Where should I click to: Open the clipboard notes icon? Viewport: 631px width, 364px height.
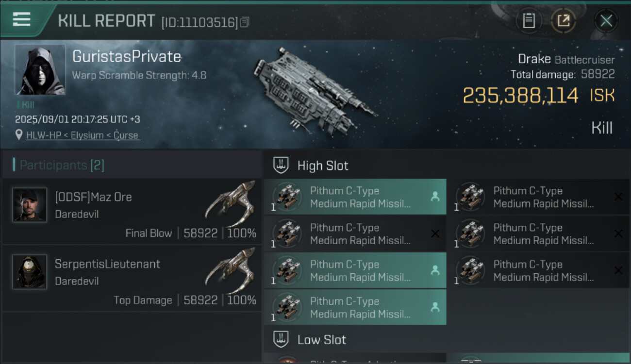529,21
